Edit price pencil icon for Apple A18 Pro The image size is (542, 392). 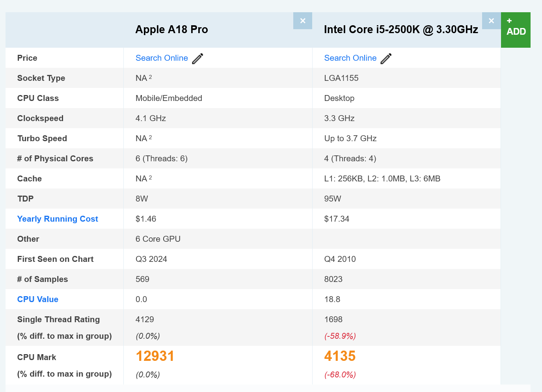[197, 58]
